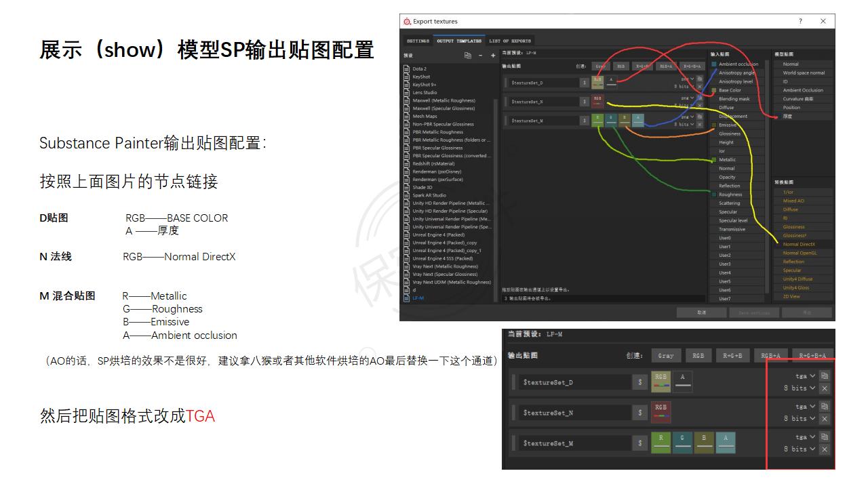Switch to the SETTINGS tab
868x488 pixels.
pyautogui.click(x=418, y=41)
